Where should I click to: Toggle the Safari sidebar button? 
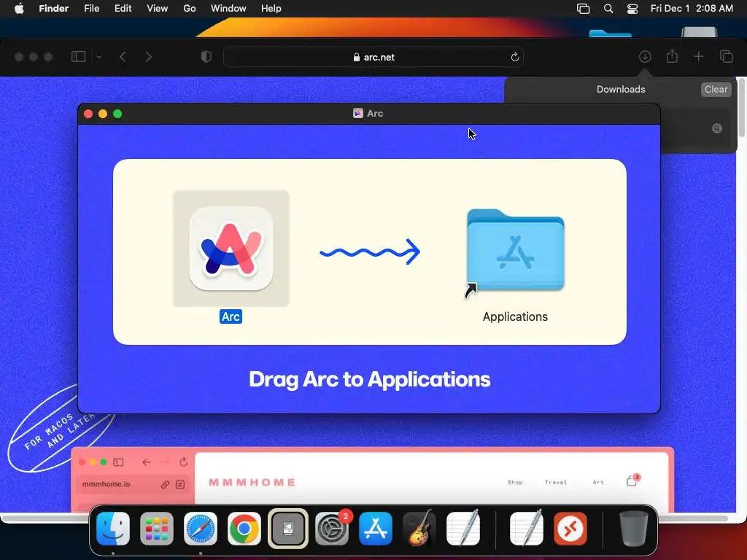[x=78, y=57]
